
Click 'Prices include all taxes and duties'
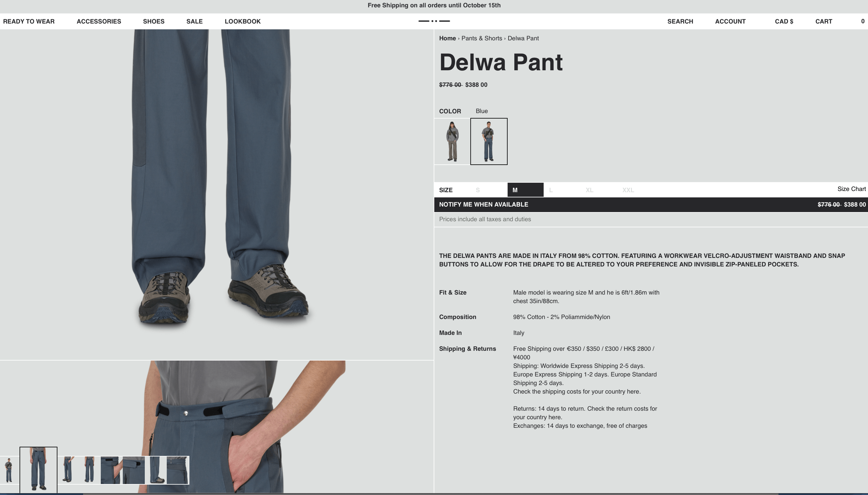(x=485, y=219)
